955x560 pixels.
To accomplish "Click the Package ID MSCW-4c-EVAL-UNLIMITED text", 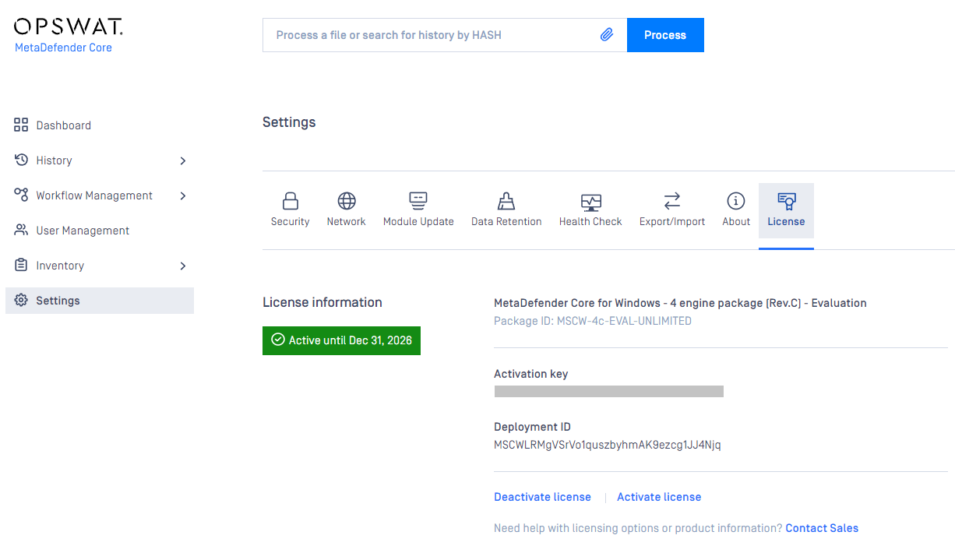I will coord(593,321).
